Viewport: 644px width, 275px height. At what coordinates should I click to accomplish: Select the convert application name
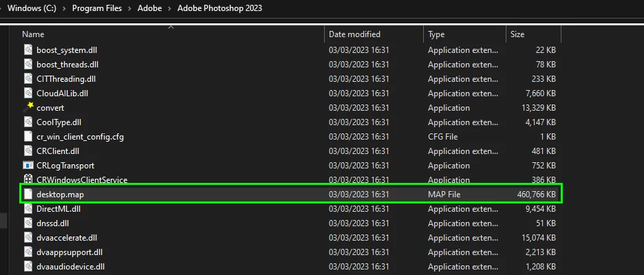point(50,108)
